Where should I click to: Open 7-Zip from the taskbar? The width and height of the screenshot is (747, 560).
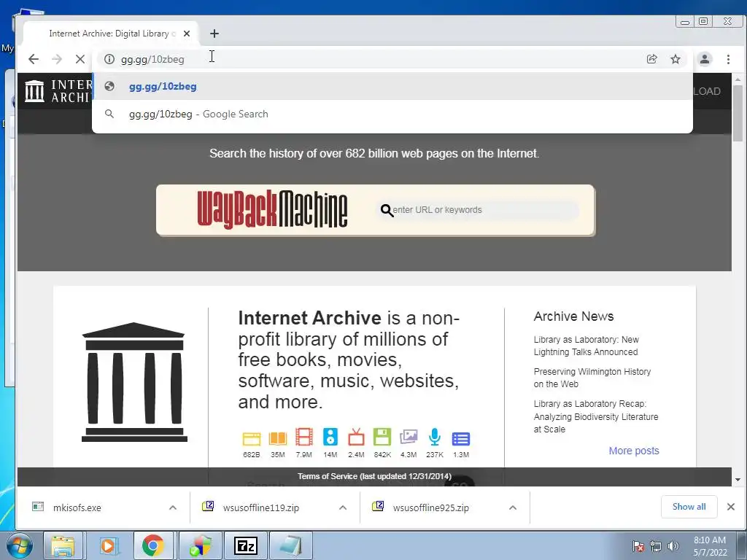[246, 545]
